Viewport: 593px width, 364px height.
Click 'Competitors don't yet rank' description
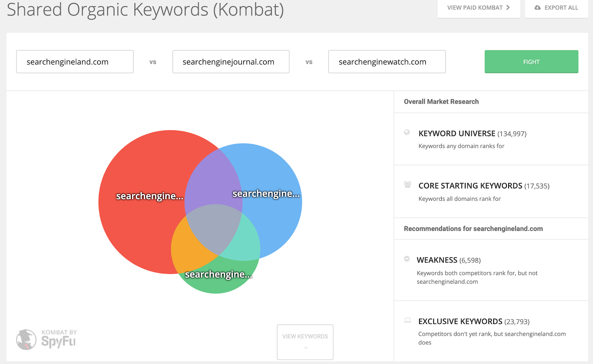(492, 338)
